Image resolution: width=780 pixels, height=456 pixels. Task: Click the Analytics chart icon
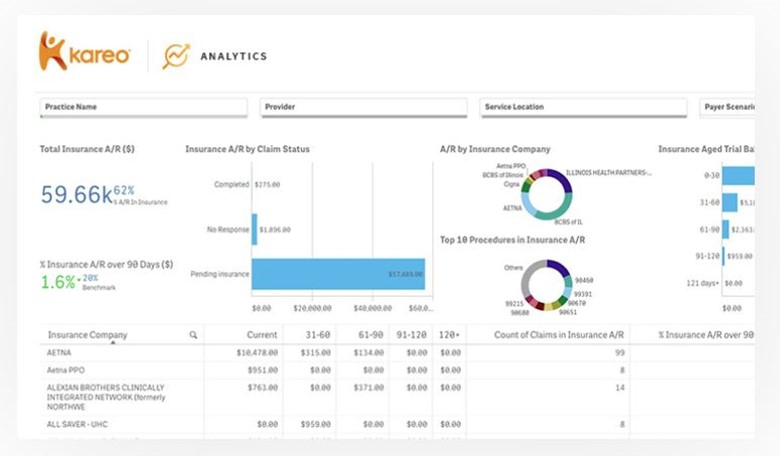[176, 56]
